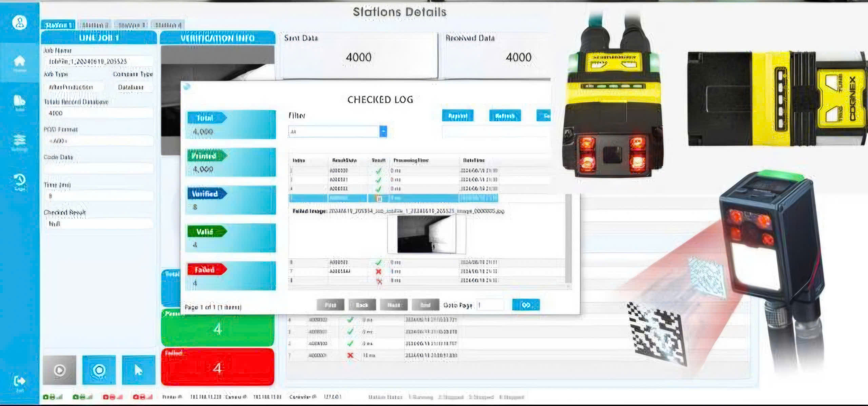This screenshot has width=868, height=406.
Task: Select the Failed counter tile in log
Action: coord(231,275)
